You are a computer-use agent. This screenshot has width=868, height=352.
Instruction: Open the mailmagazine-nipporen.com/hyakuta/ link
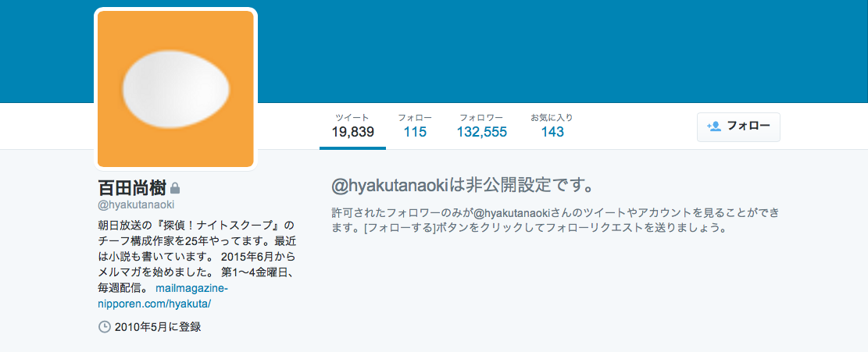coord(164,296)
